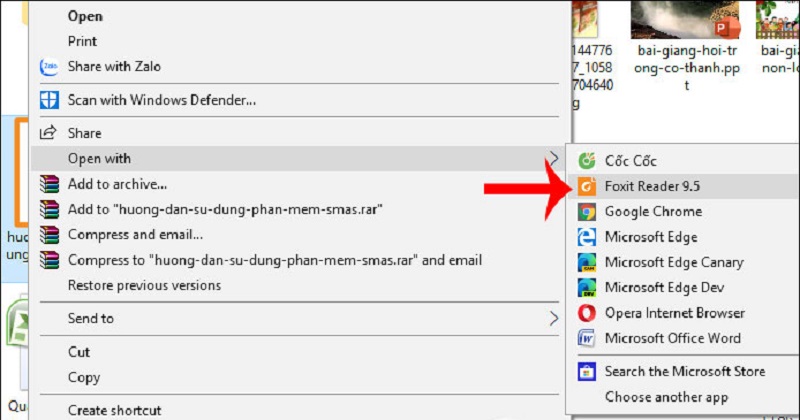This screenshot has height=420, width=800.
Task: Select the bai-giang-hoi-trong-co-thanh.ppt thumbnail
Action: (686, 19)
